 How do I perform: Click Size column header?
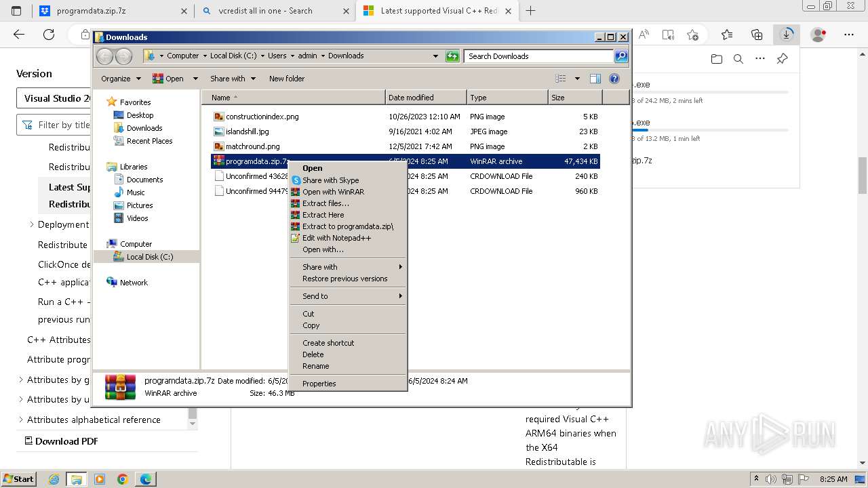[575, 98]
